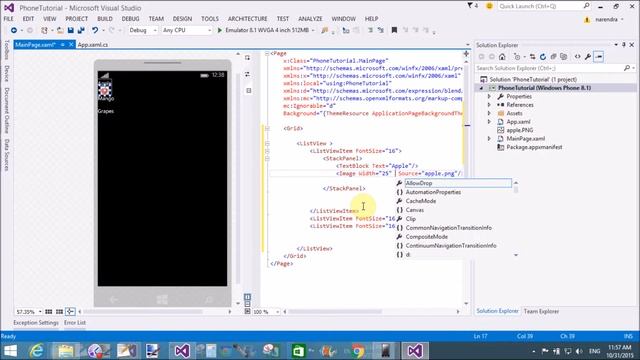Switch to Team Explorer tab
Image resolution: width=640 pixels, height=360 pixels.
(x=541, y=311)
